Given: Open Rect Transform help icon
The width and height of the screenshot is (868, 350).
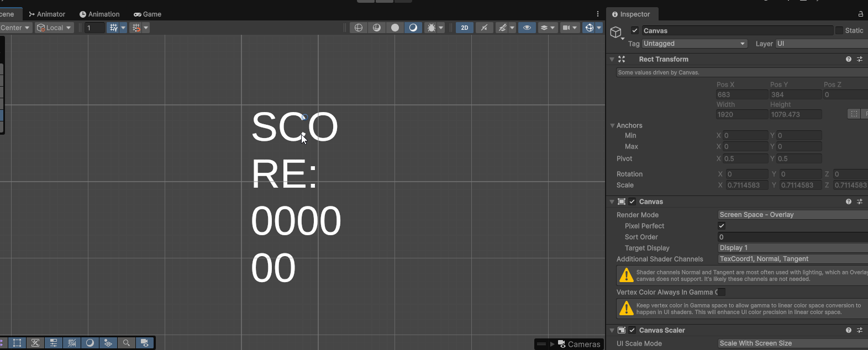Looking at the screenshot, I should coord(849,59).
